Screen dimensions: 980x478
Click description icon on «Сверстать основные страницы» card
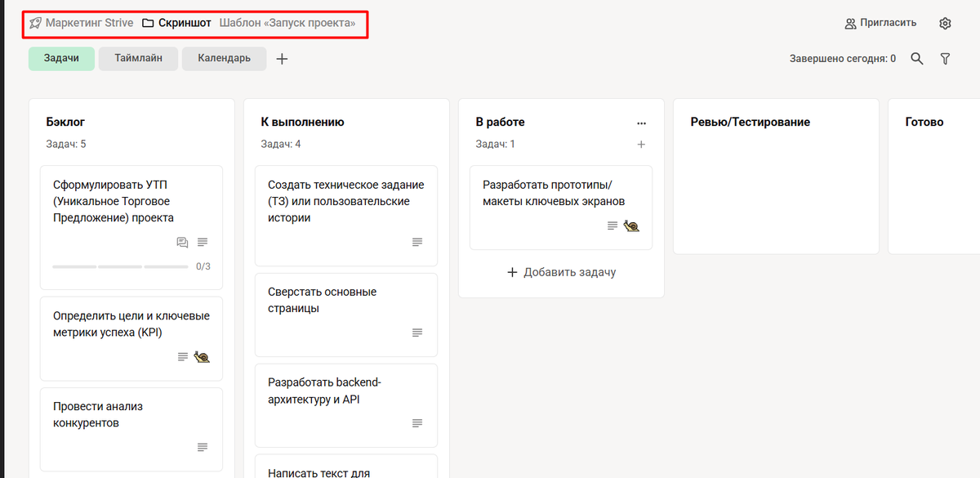click(x=416, y=333)
